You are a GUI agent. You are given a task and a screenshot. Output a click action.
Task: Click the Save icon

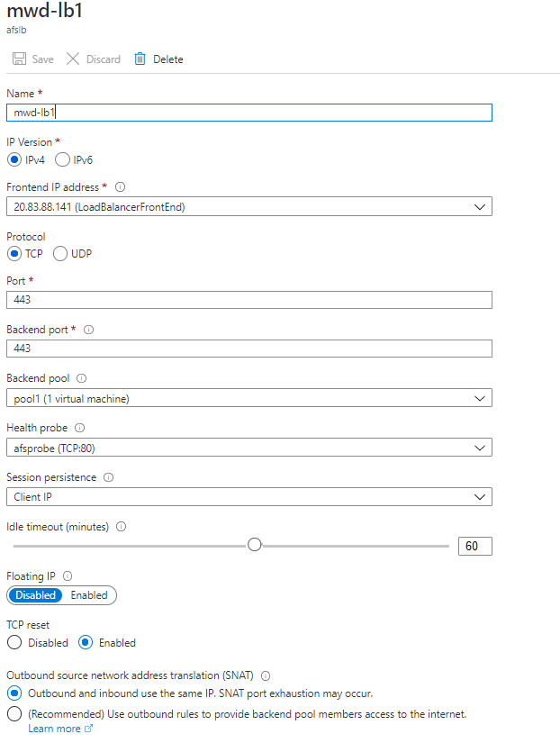click(20, 59)
